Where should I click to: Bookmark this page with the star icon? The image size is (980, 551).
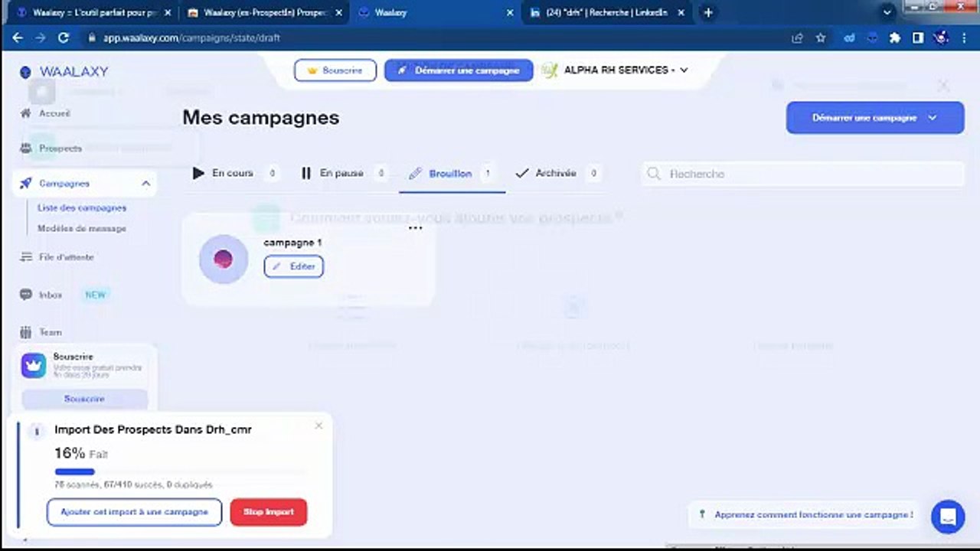[x=821, y=37]
